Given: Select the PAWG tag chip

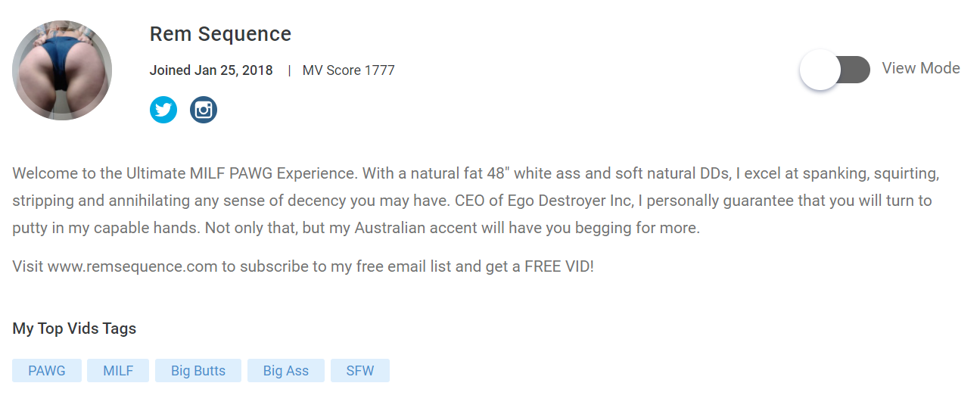Looking at the screenshot, I should click(47, 371).
